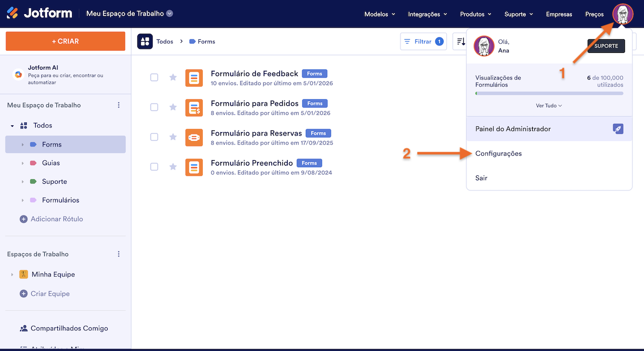Viewport: 644px width, 351px height.
Task: Select the Formulário para Reservas checkbox
Action: click(154, 137)
